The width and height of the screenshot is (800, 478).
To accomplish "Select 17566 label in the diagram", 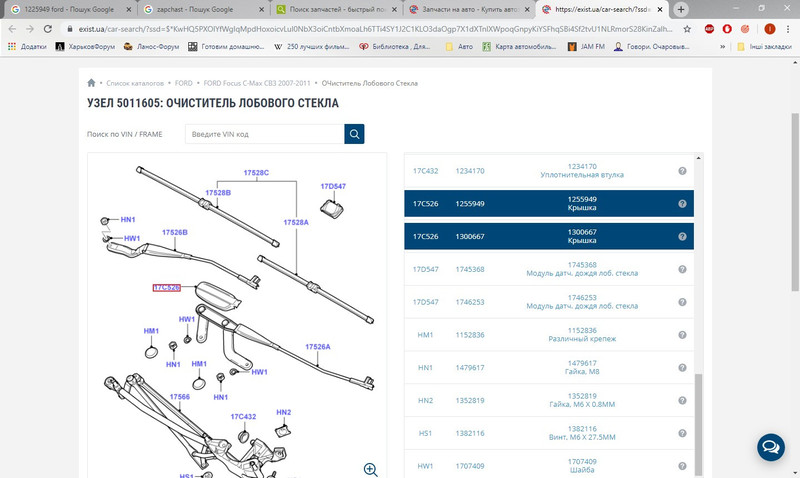I will point(180,397).
